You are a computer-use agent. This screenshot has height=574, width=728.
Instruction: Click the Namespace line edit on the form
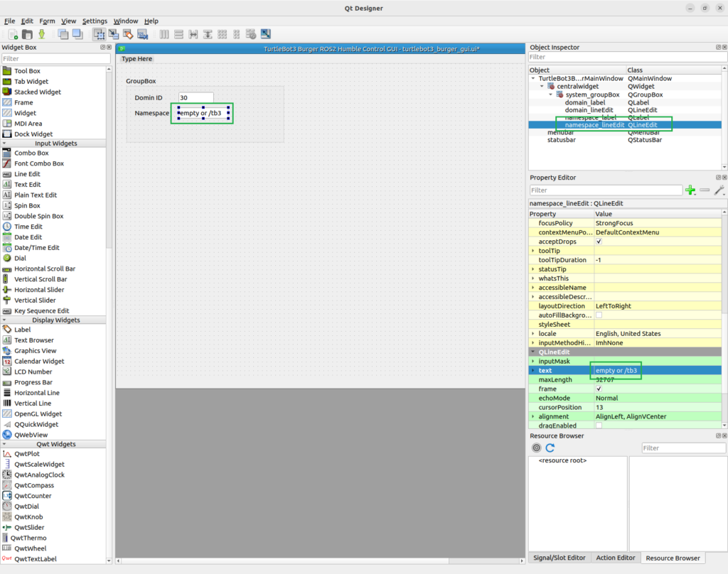(203, 113)
